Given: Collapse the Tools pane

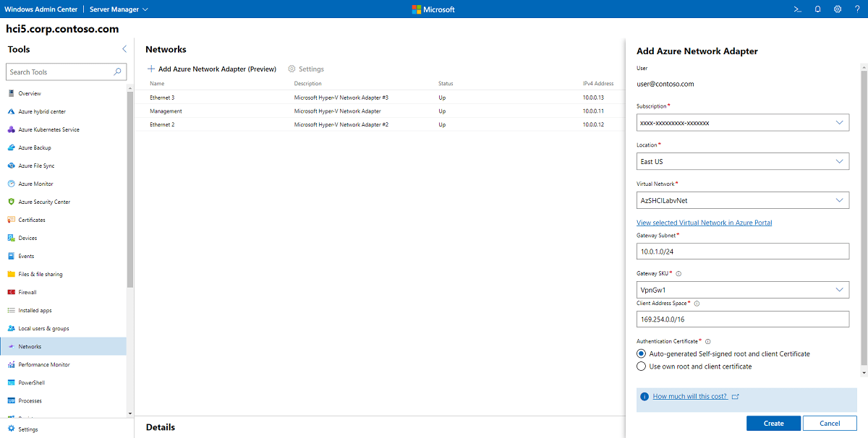Looking at the screenshot, I should [x=124, y=49].
